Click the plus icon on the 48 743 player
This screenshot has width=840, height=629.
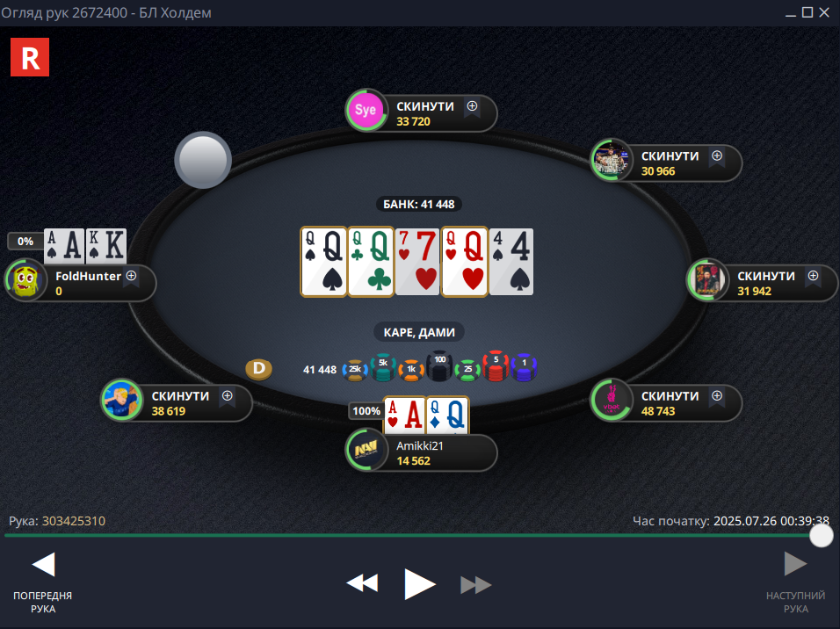717,395
